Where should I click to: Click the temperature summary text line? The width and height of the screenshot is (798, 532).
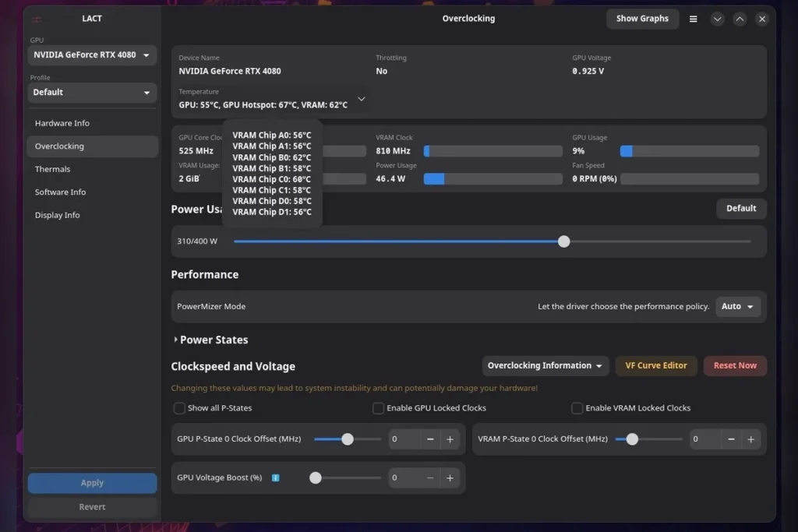263,105
